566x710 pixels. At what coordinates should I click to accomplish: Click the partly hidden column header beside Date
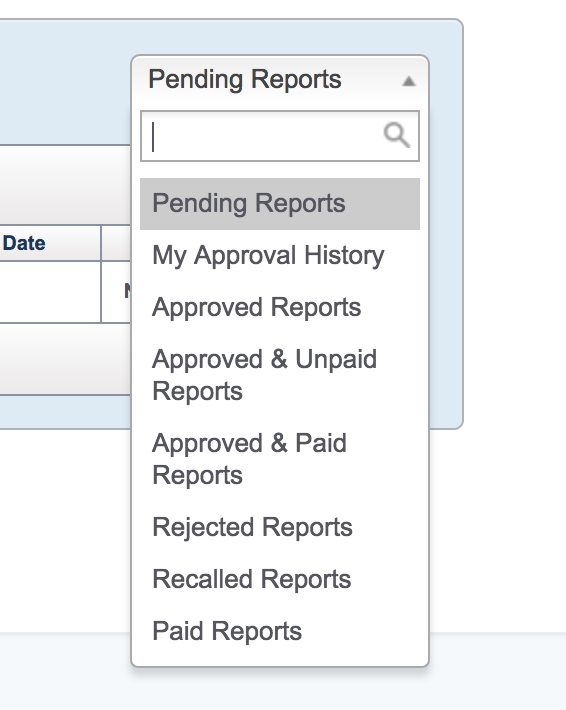[x=116, y=243]
